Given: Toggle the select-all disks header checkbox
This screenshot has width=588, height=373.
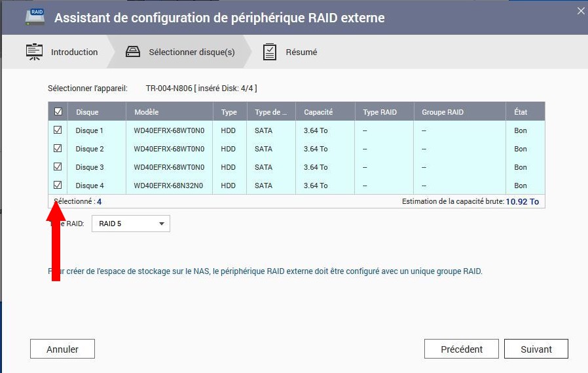Looking at the screenshot, I should (58, 112).
